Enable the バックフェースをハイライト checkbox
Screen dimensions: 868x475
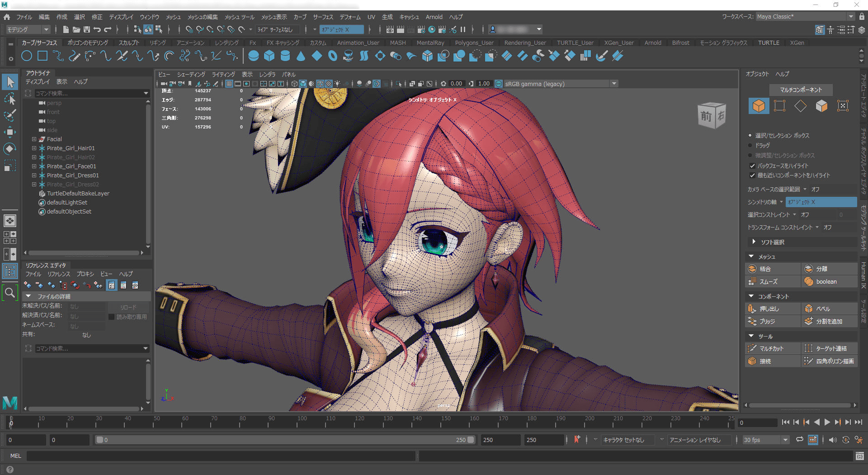click(752, 166)
